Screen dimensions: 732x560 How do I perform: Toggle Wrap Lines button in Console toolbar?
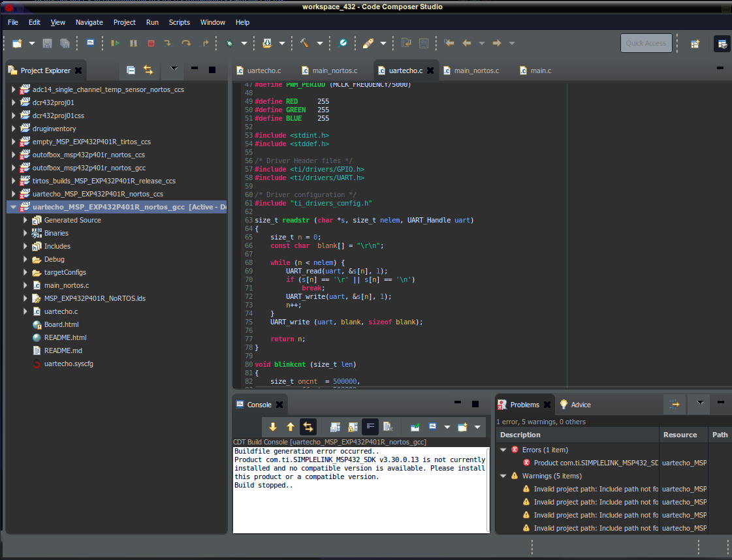[370, 427]
